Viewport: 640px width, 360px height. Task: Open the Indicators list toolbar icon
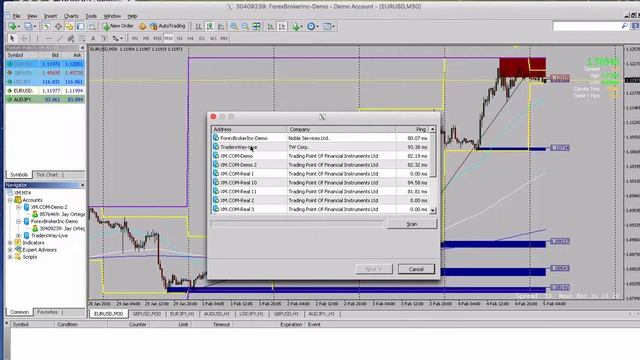click(x=295, y=26)
